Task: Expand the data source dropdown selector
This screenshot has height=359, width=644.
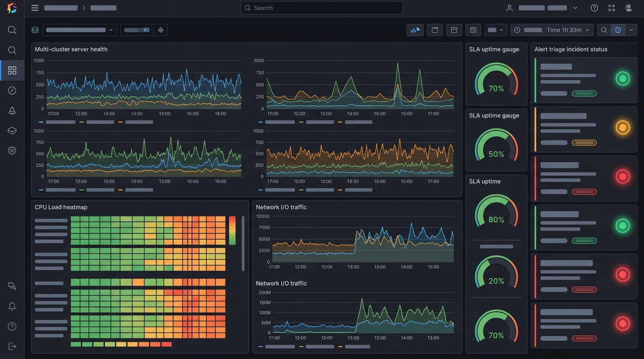Action: (80, 30)
